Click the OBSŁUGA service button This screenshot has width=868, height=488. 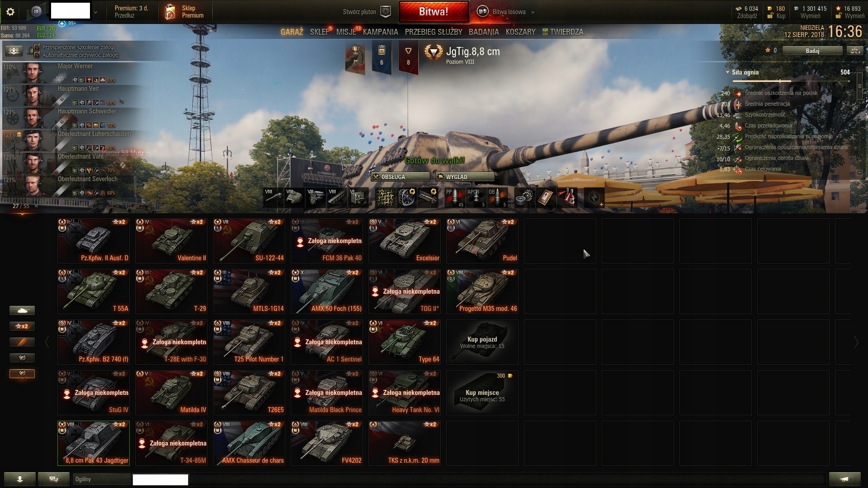coord(401,177)
